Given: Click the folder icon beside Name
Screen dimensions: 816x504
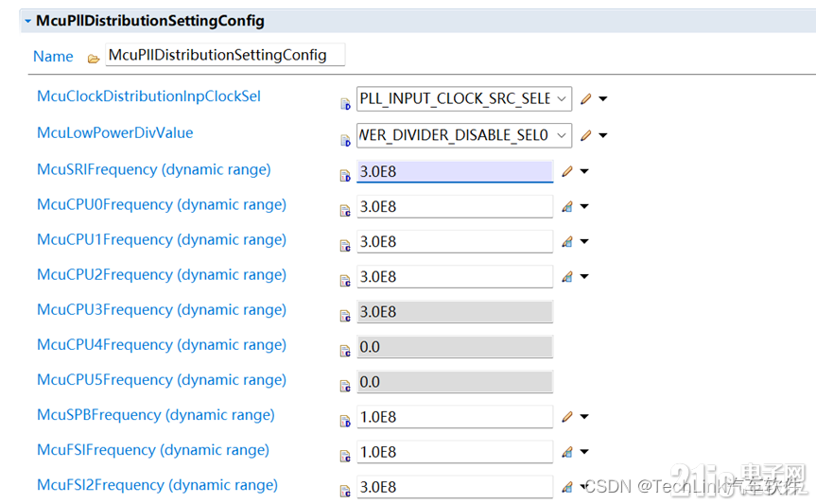Looking at the screenshot, I should pos(94,59).
